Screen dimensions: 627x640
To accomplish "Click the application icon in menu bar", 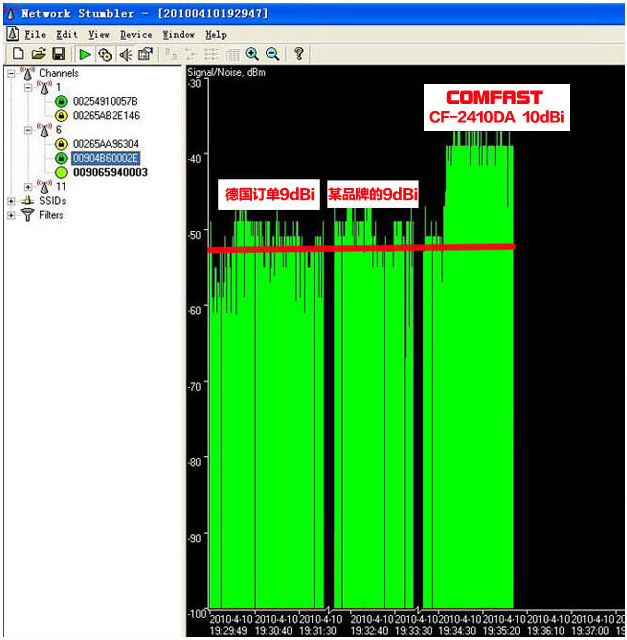I will pyautogui.click(x=13, y=34).
